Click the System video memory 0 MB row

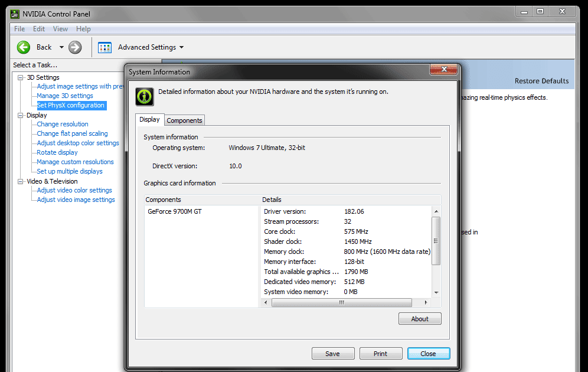(x=347, y=292)
